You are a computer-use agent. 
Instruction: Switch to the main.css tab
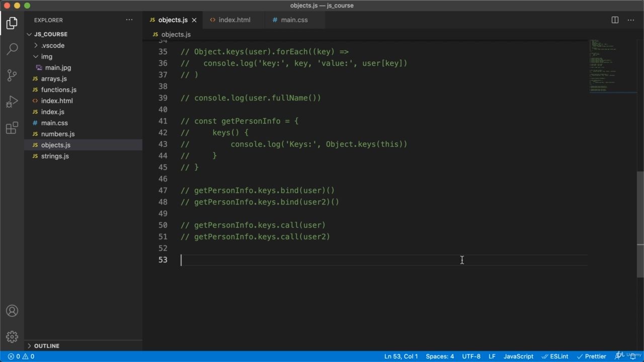tap(294, 20)
